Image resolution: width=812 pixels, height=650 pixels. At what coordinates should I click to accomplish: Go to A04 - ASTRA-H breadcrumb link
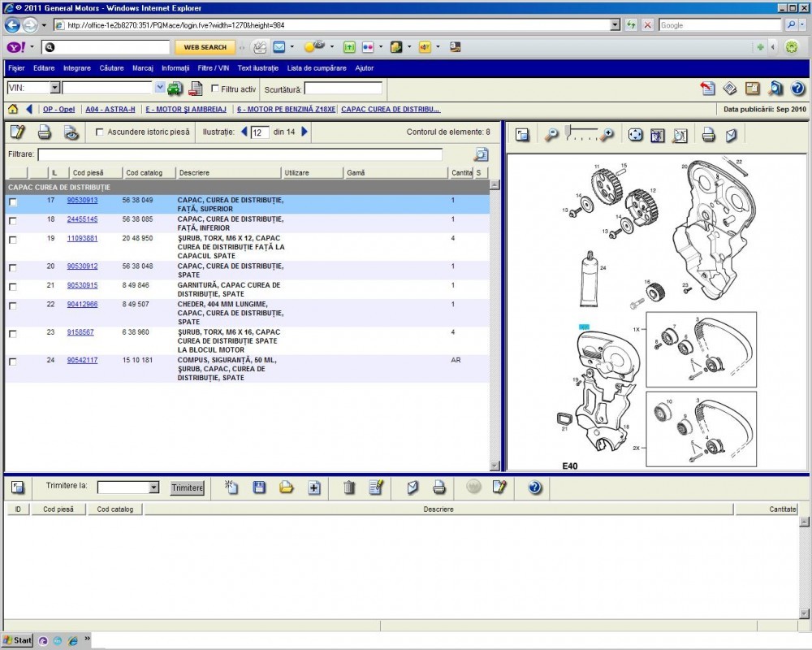[x=110, y=110]
